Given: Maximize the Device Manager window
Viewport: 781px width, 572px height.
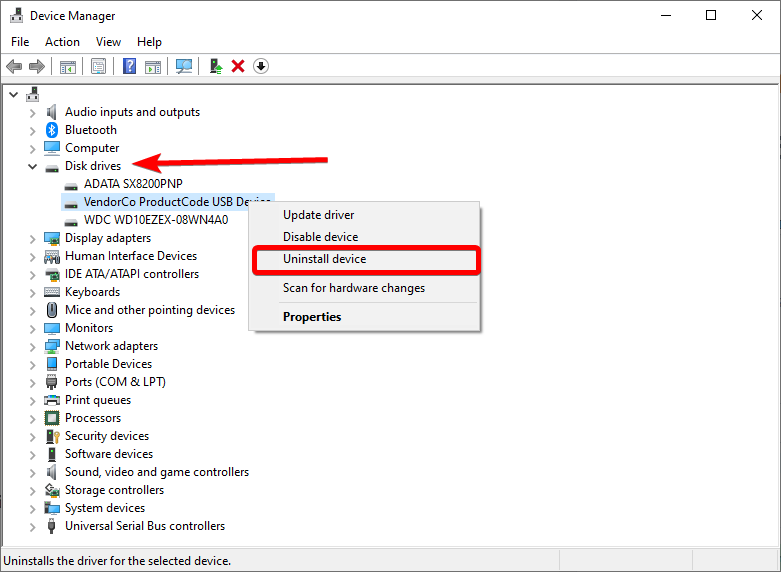Looking at the screenshot, I should point(711,15).
